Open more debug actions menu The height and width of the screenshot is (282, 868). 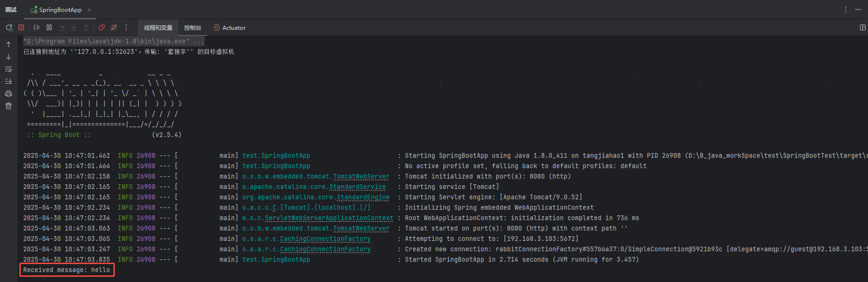pos(126,27)
